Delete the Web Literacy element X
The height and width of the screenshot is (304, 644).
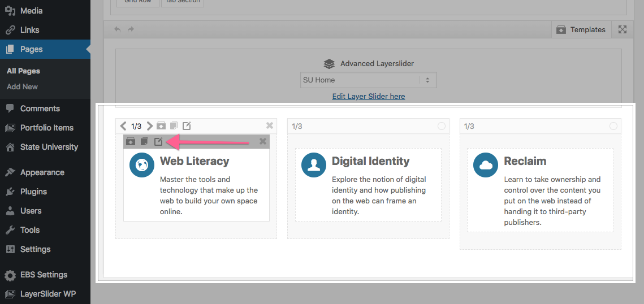[263, 141]
